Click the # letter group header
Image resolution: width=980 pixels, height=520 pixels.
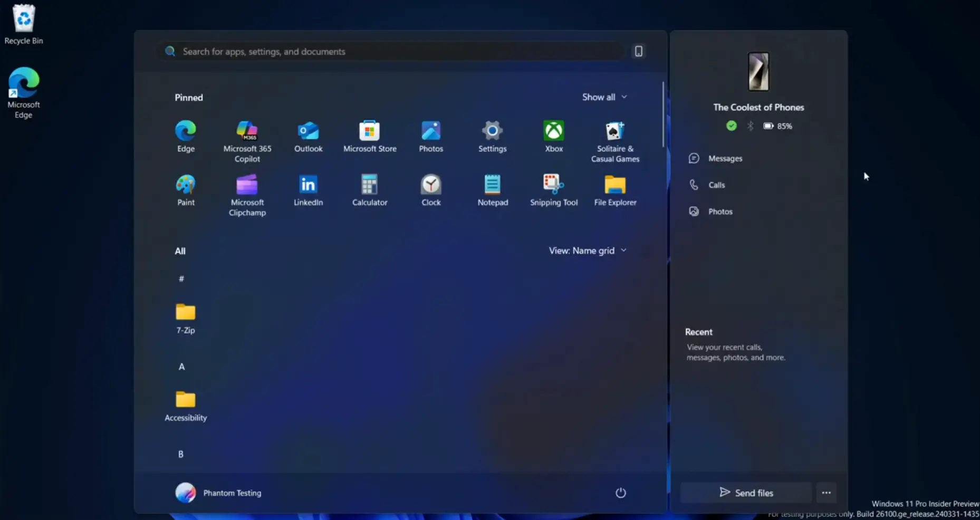click(x=181, y=278)
